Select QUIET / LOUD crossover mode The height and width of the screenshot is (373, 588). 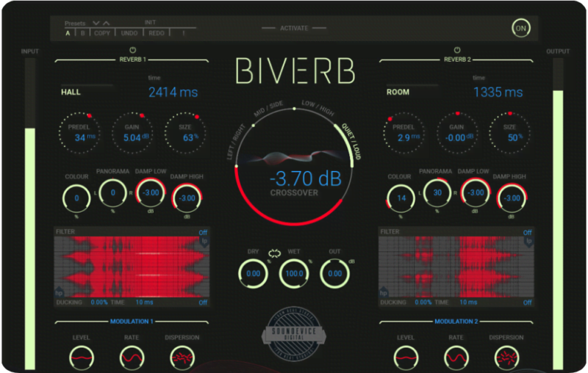[x=351, y=142]
